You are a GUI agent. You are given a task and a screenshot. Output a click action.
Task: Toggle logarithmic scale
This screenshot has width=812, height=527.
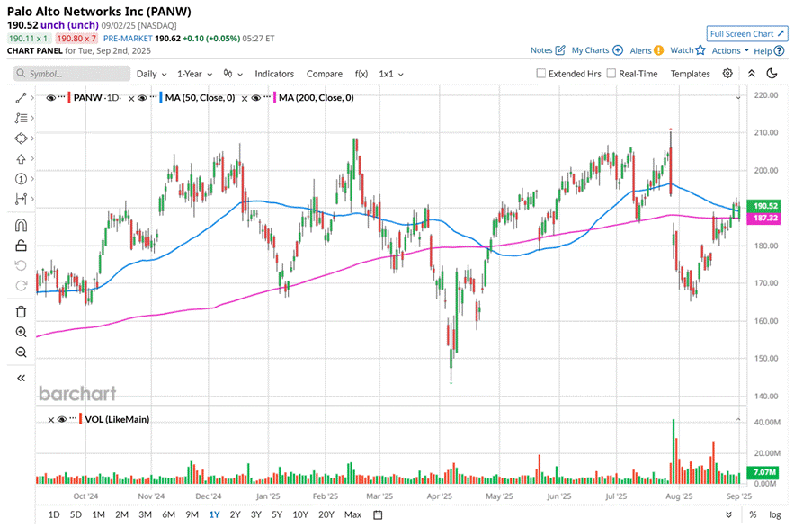tap(775, 514)
